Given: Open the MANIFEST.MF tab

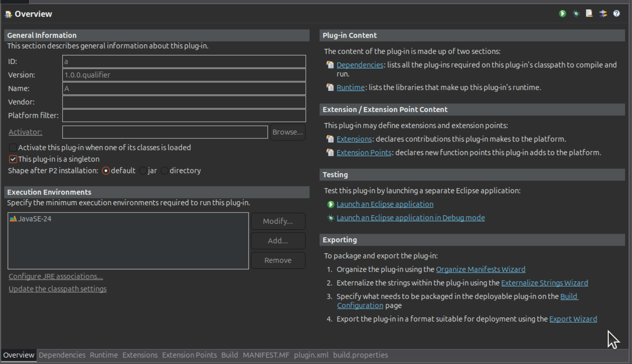Looking at the screenshot, I should (x=266, y=355).
